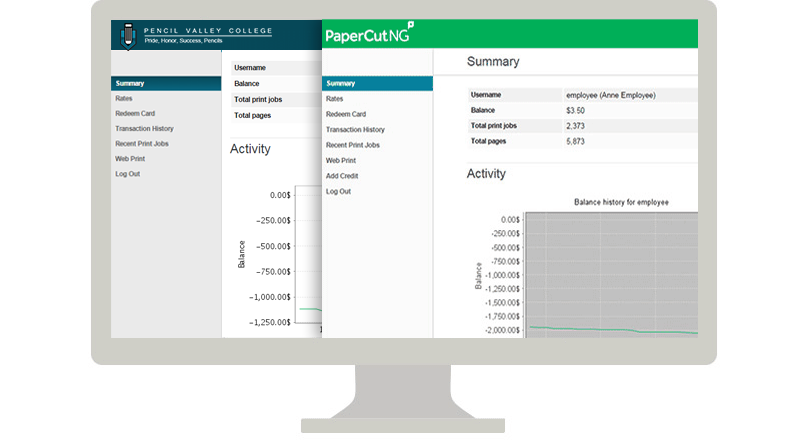Select Add Credit in PaperCut NG sidebar
The image size is (807, 445).
[342, 176]
